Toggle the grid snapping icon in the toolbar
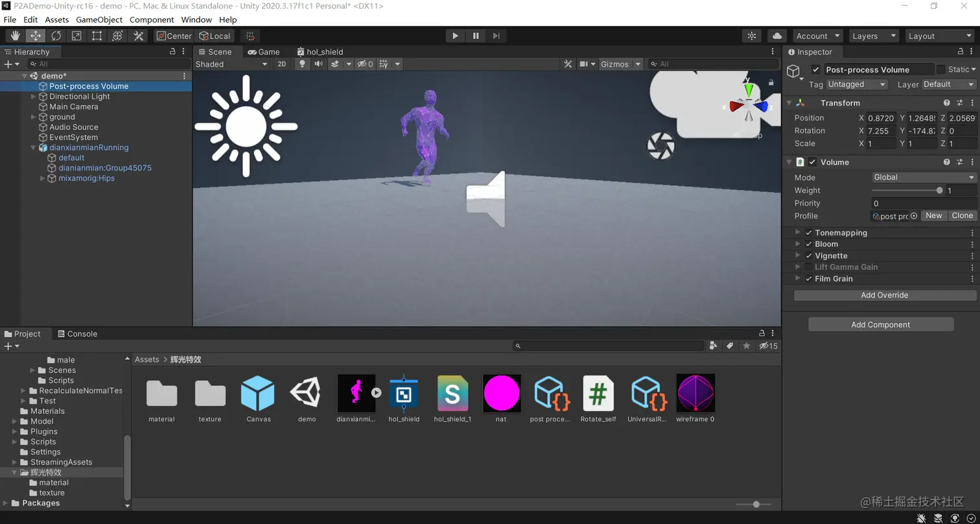The height and width of the screenshot is (524, 980). coord(250,36)
